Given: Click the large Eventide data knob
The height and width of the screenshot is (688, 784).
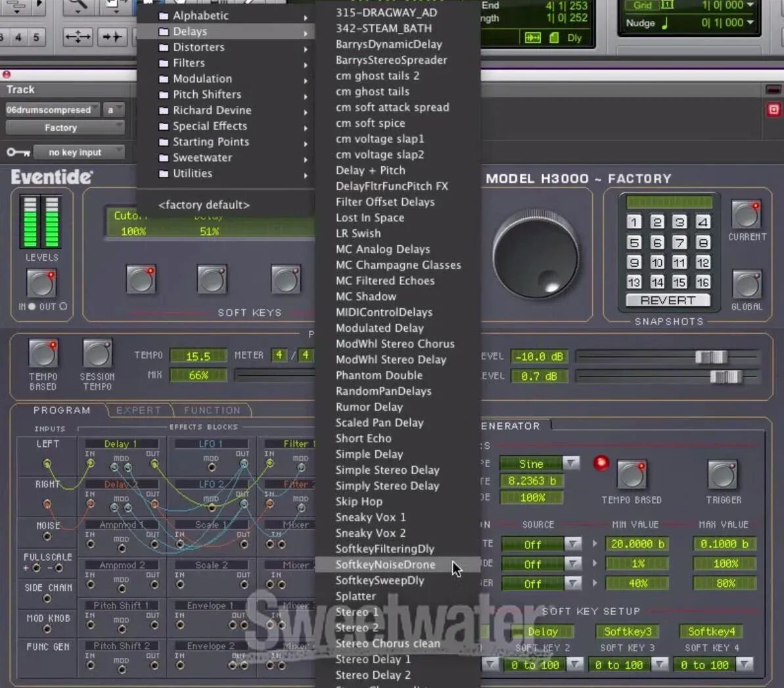Looking at the screenshot, I should [x=536, y=256].
